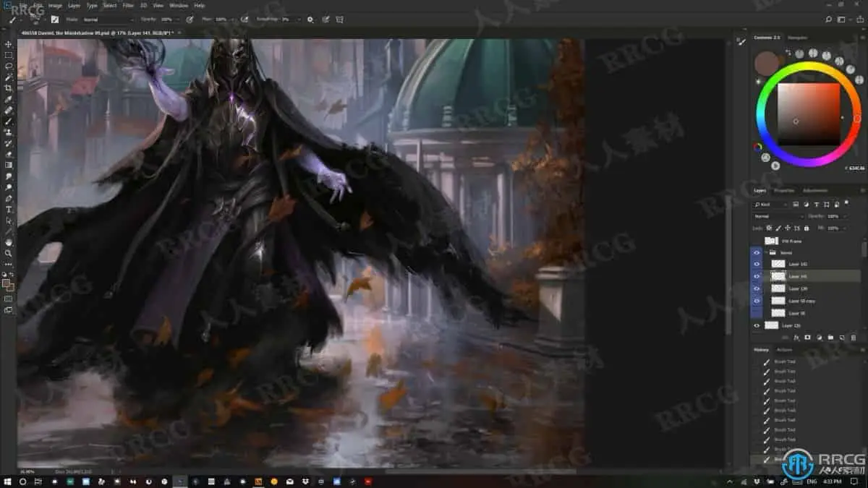The height and width of the screenshot is (488, 868).
Task: Toggle pressure for opacity button
Action: pos(190,20)
